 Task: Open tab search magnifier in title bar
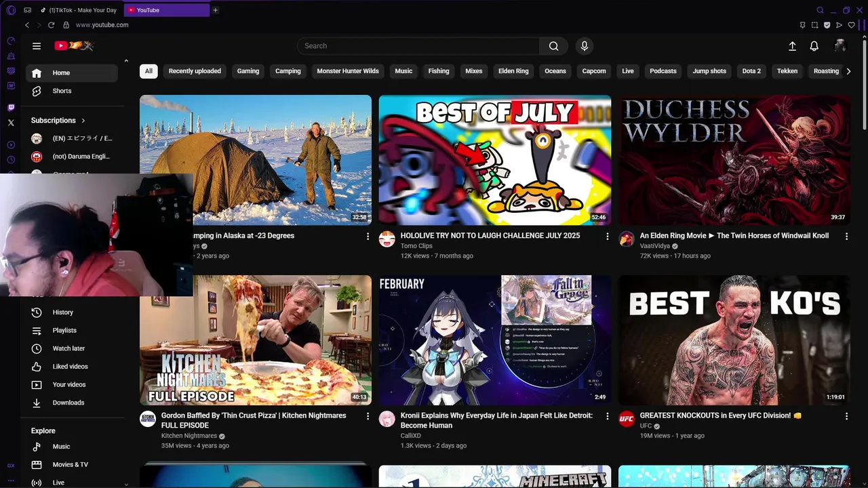pos(820,10)
